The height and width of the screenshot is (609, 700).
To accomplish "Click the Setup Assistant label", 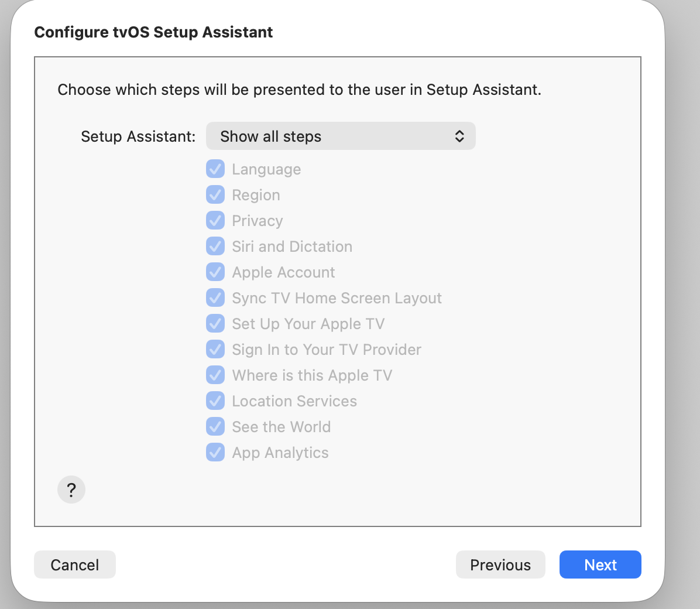I will 138,136.
